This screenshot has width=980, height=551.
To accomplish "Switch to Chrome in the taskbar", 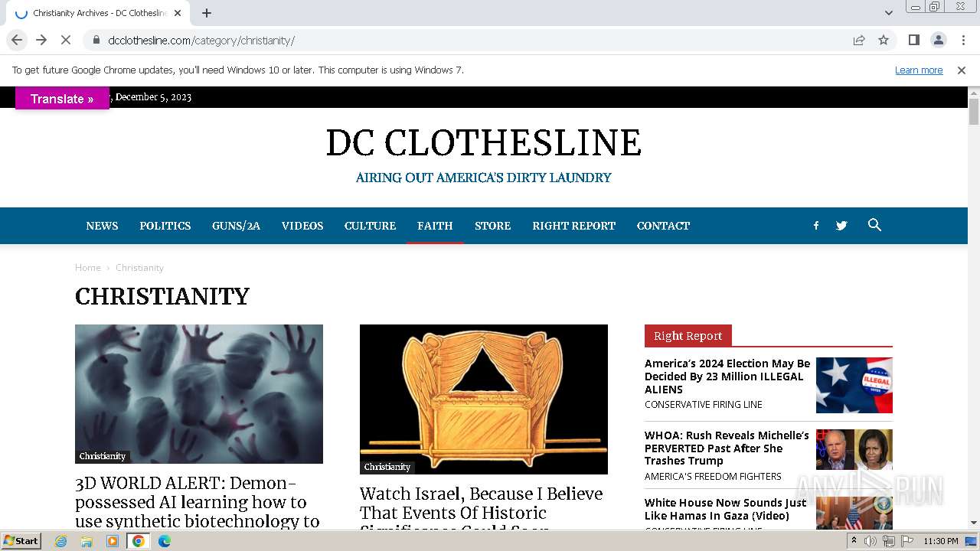I will click(x=139, y=541).
